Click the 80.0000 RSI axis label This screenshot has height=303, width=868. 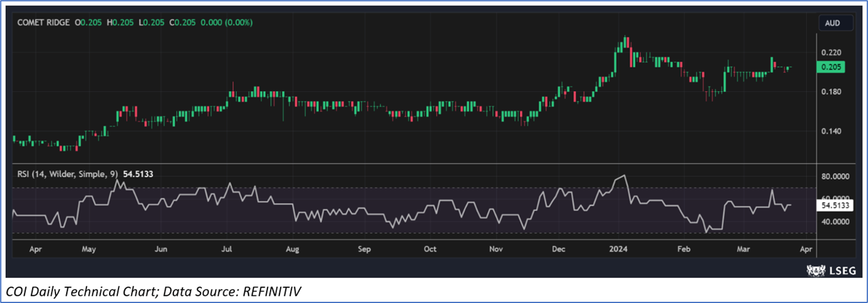click(x=835, y=177)
